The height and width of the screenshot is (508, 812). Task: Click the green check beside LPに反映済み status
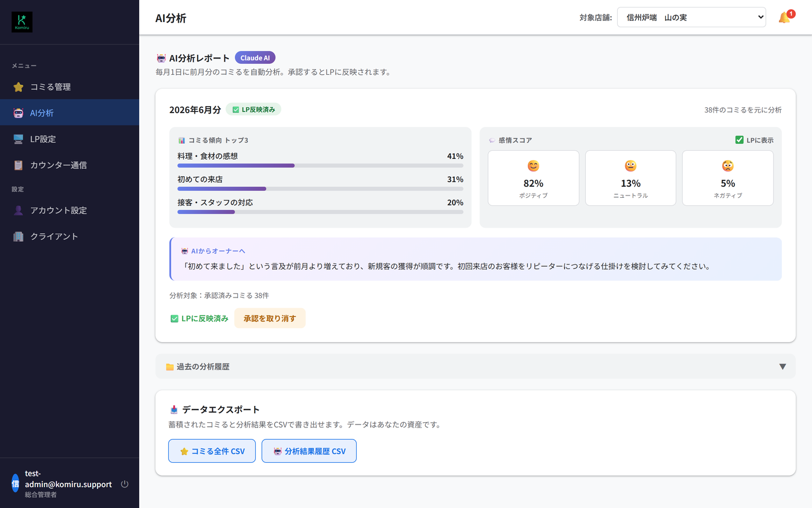pyautogui.click(x=174, y=318)
